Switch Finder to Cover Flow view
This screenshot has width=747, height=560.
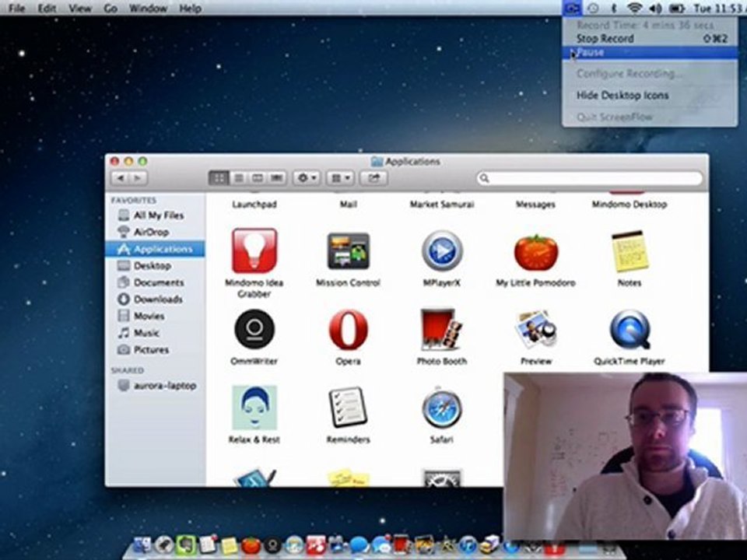[277, 178]
